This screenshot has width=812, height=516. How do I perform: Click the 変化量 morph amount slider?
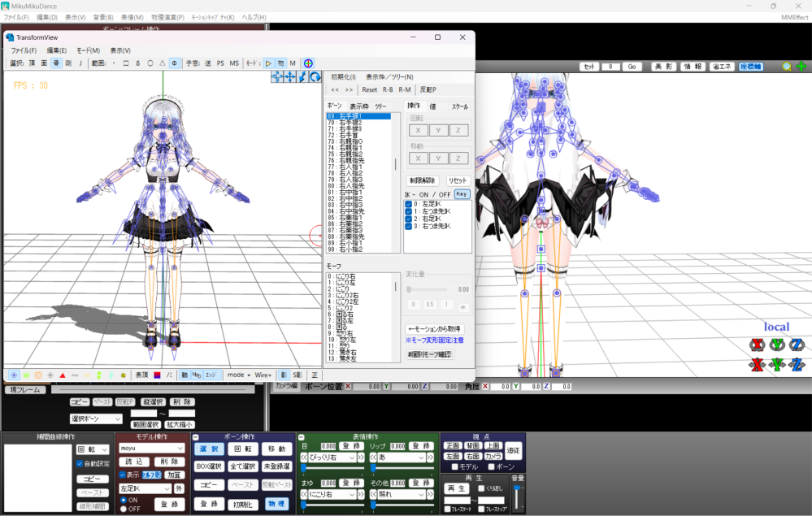point(428,289)
